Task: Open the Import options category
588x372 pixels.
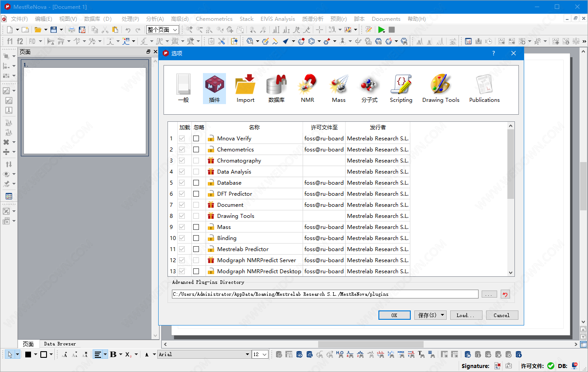Action: point(245,89)
